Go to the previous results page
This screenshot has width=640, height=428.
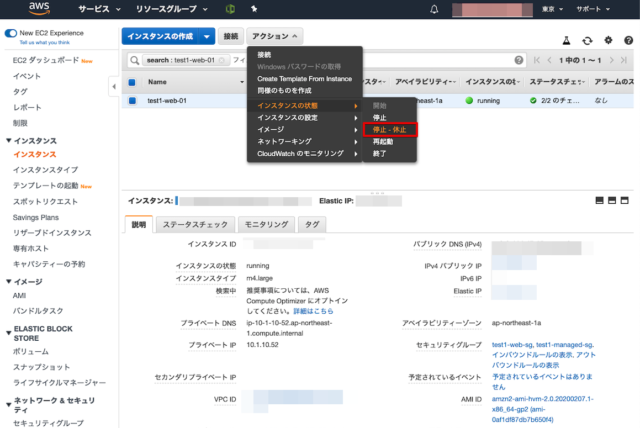(549, 60)
